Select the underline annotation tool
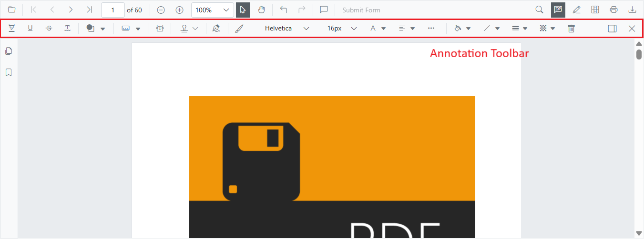Screen dimensions: 644x239 tap(30, 29)
